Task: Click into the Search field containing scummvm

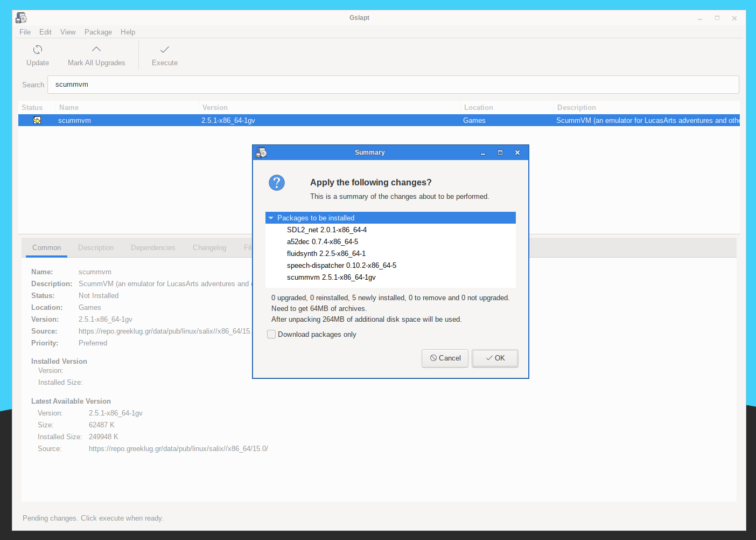Action: pyautogui.click(x=393, y=85)
